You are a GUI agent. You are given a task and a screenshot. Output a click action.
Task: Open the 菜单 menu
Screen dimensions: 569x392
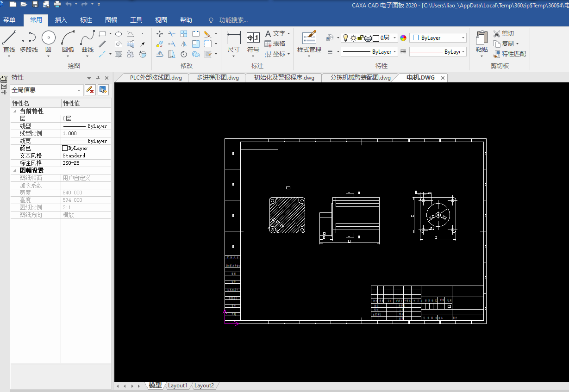(9, 20)
